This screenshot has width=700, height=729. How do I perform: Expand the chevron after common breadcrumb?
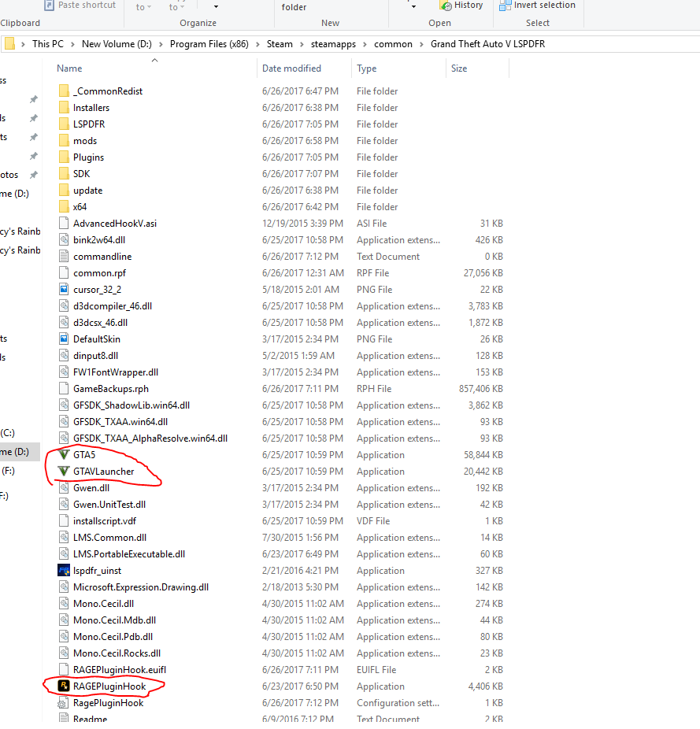(421, 44)
